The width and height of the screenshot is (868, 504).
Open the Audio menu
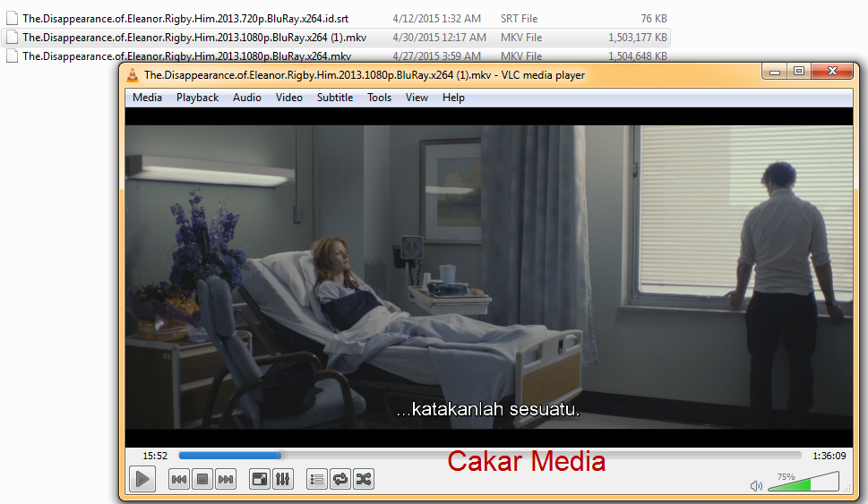tap(247, 98)
